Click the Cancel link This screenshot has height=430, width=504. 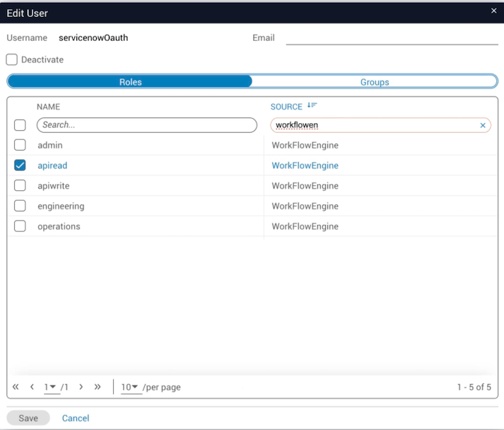coord(76,418)
